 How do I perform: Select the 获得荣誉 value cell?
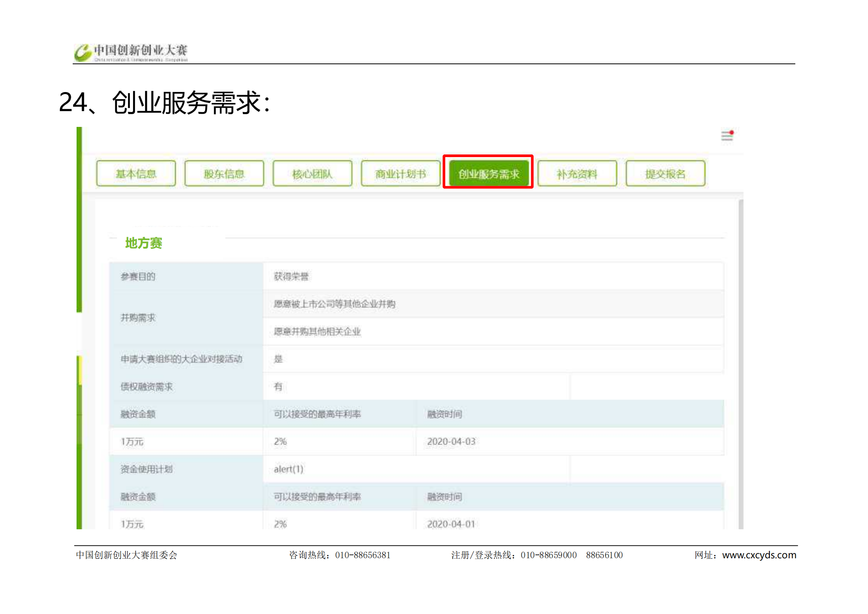291,276
